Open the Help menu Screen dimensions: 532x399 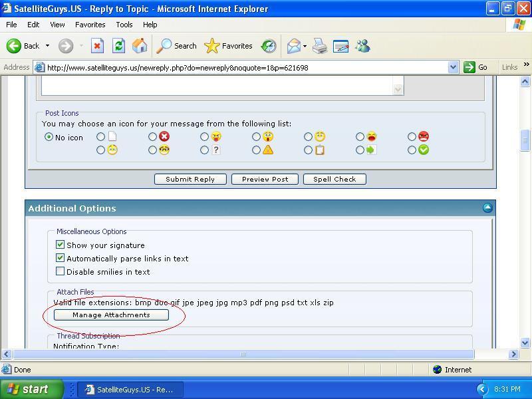click(150, 25)
